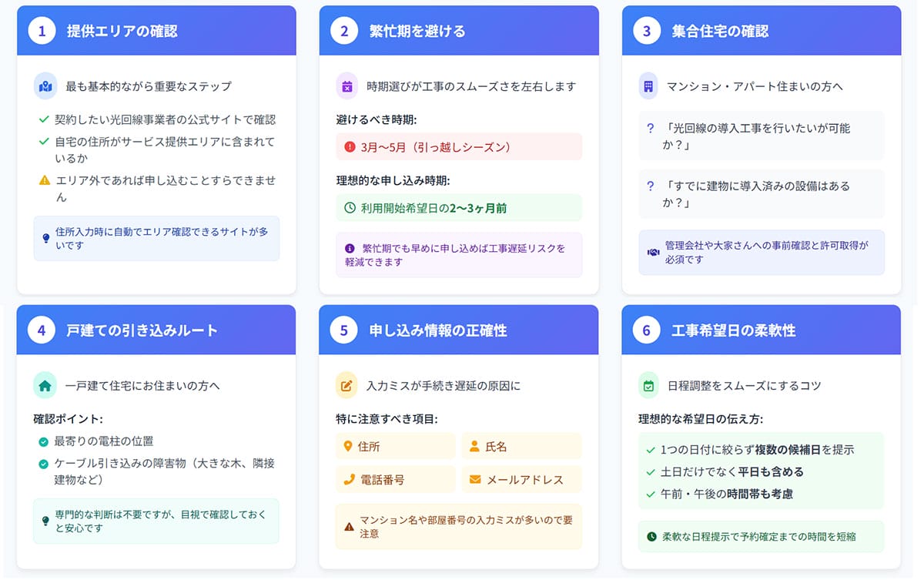Click the text 利用開始希望日の2〜3ヶ月前

tap(434, 208)
